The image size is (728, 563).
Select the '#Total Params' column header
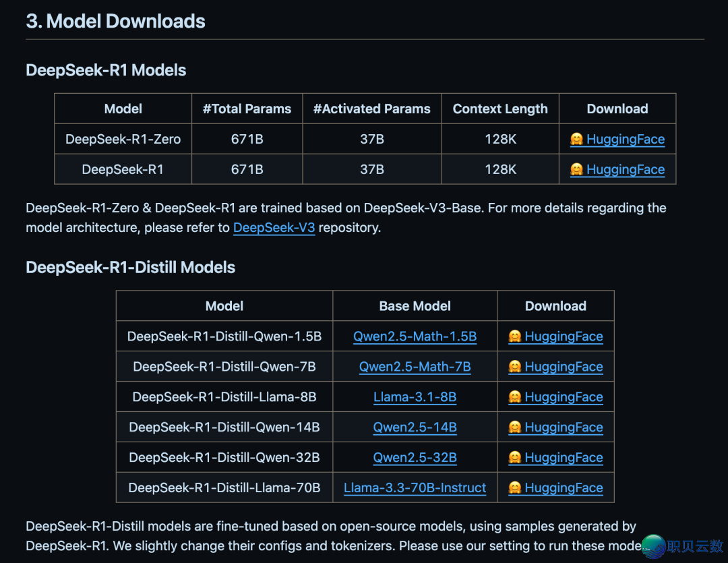247,109
